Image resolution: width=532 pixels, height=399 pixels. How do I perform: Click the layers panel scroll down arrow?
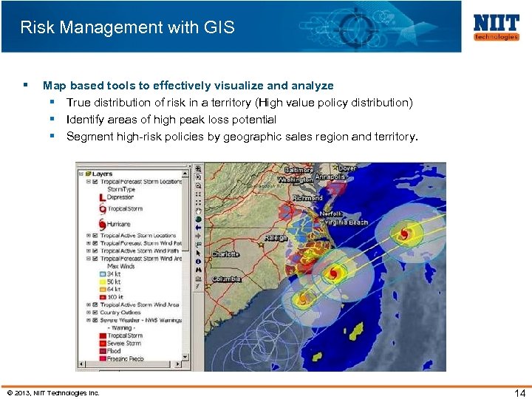(185, 357)
